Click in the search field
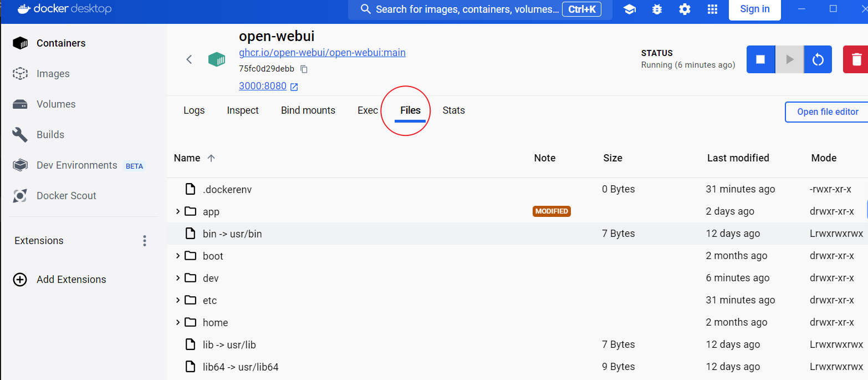This screenshot has height=380, width=868. tap(480, 9)
